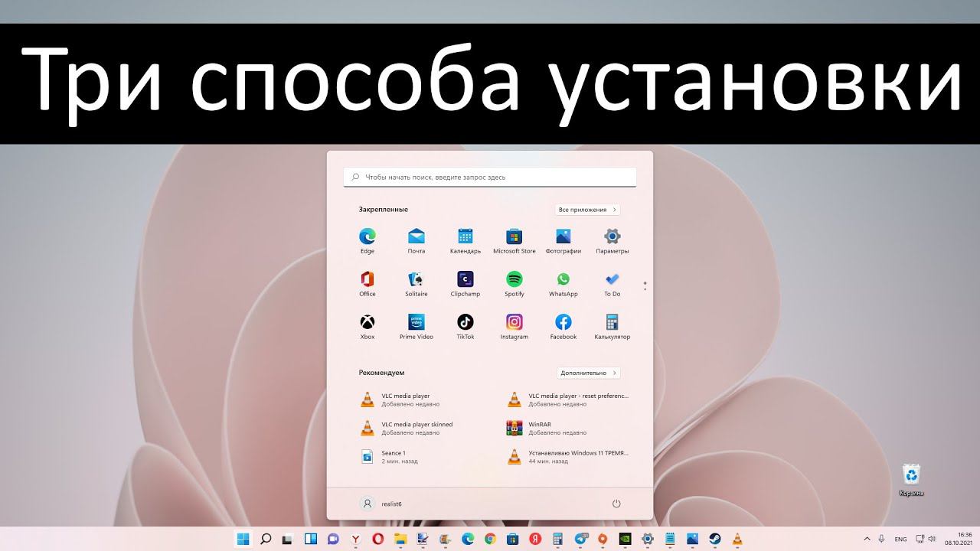The height and width of the screenshot is (551, 980).
Task: Open Prime Video app
Action: [x=416, y=327]
